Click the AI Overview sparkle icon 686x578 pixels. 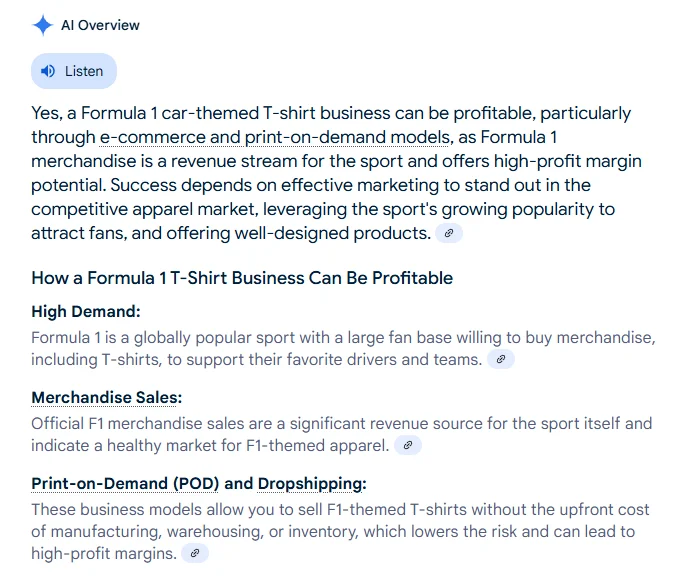pos(42,25)
